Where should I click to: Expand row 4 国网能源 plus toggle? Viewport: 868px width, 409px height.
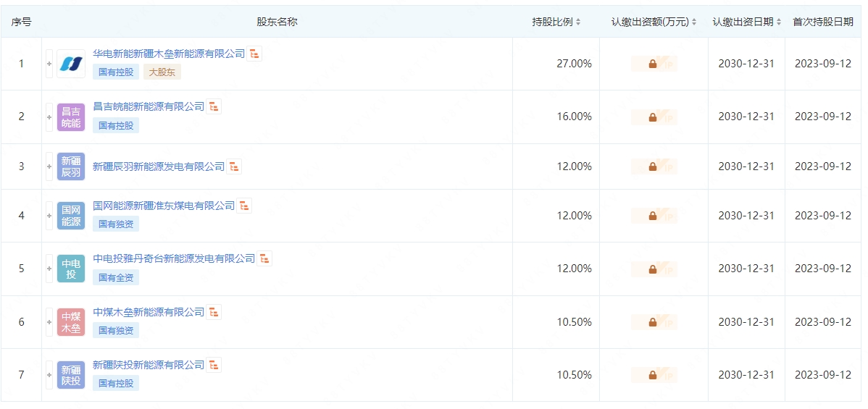[49, 216]
